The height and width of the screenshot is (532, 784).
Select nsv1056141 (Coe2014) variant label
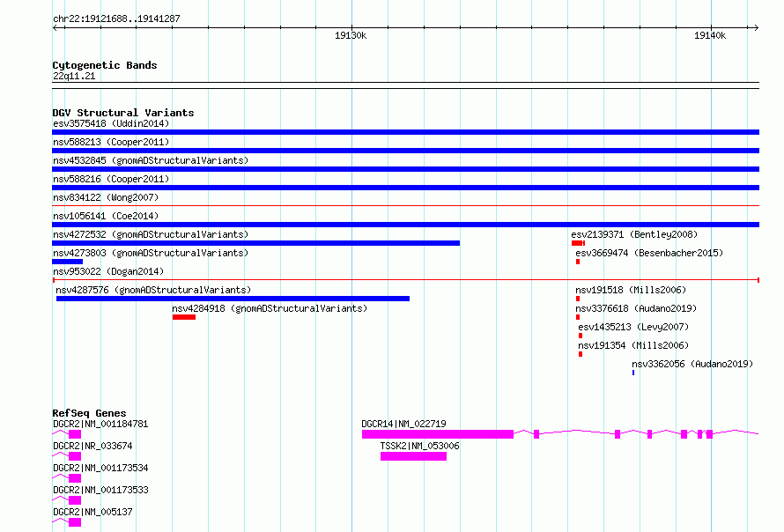106,216
